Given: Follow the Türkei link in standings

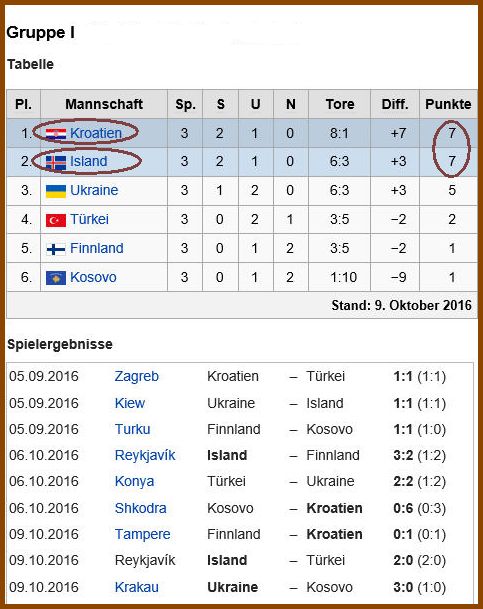Looking at the screenshot, I should (x=89, y=219).
